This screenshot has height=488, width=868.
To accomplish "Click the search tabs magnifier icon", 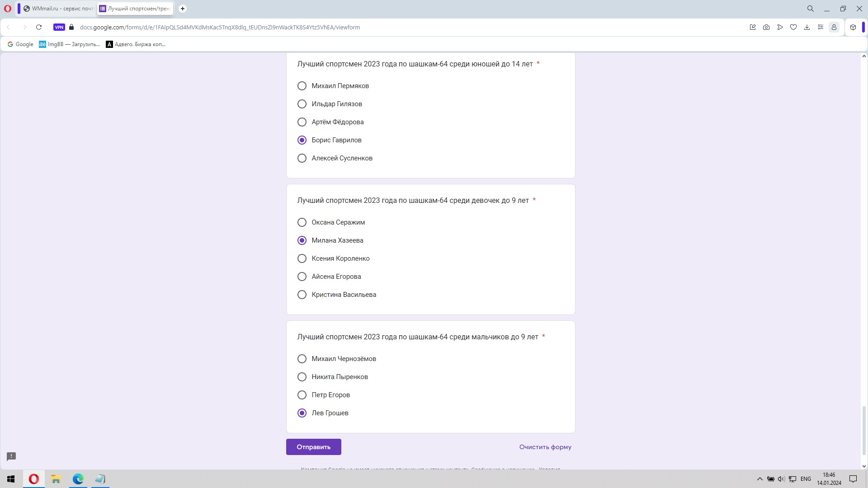I will [811, 9].
